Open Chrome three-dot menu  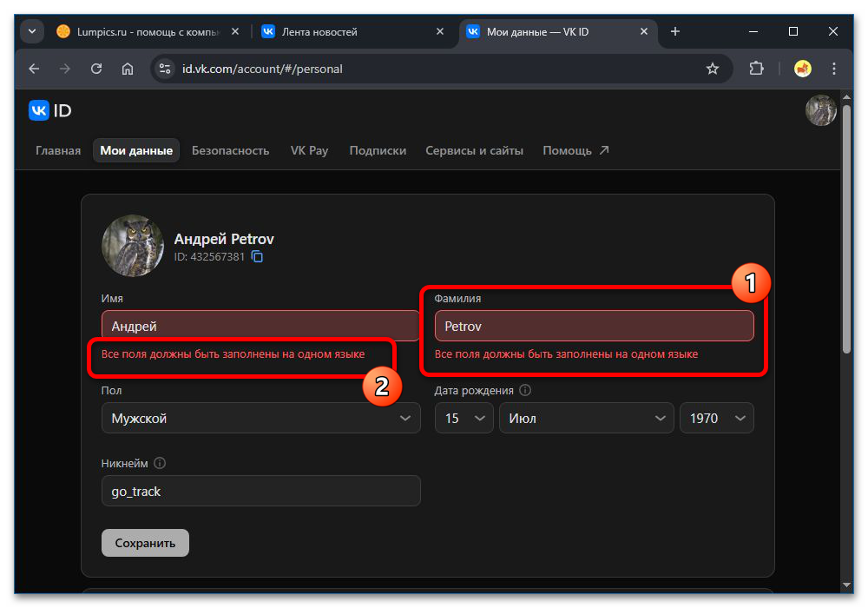pos(834,69)
